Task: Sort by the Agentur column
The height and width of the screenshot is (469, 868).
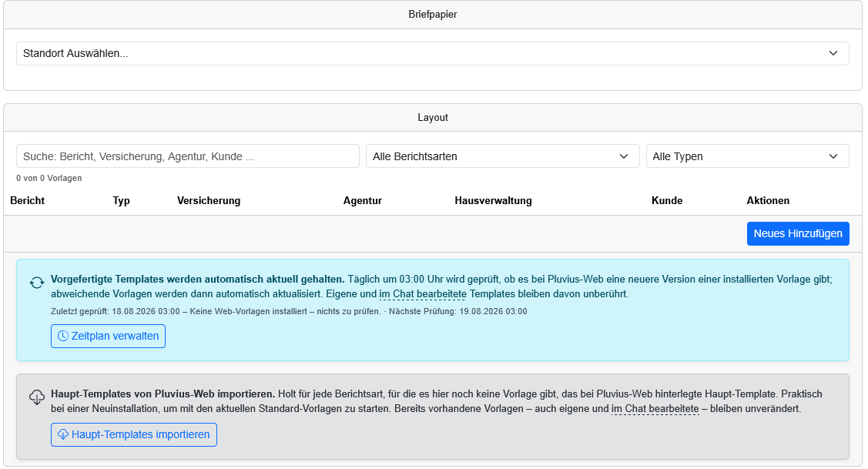Action: [x=363, y=200]
